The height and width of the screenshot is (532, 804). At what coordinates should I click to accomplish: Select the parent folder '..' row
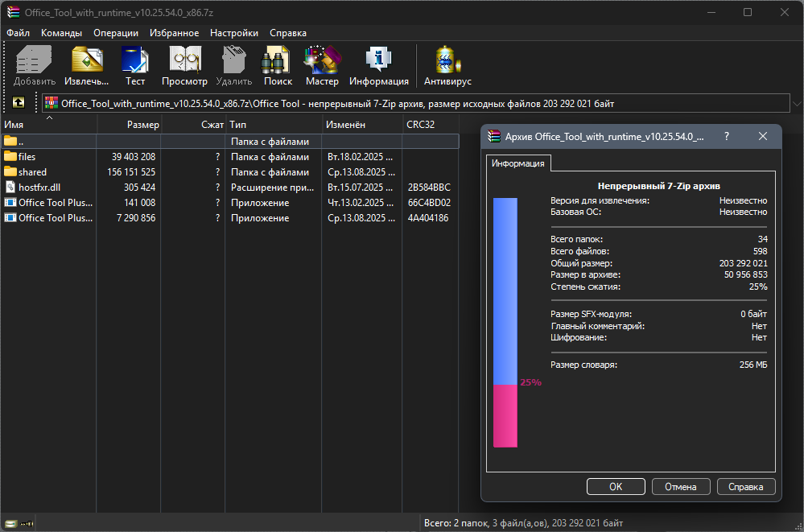pyautogui.click(x=229, y=141)
